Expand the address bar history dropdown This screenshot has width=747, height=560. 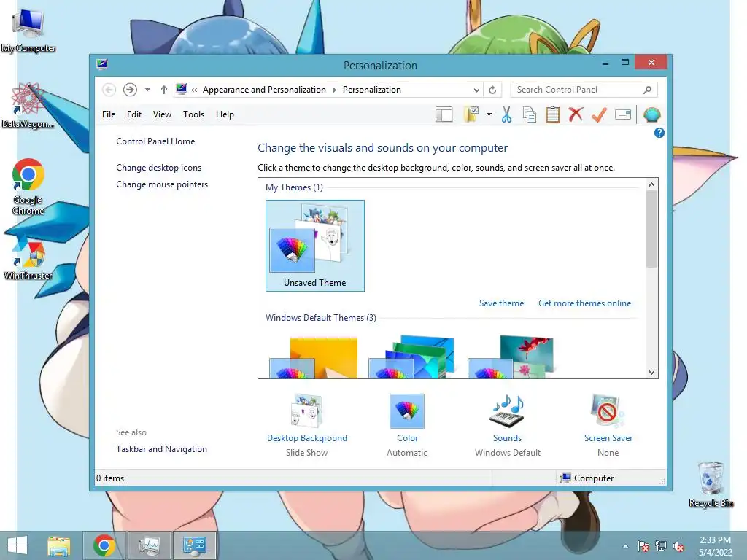476,90
